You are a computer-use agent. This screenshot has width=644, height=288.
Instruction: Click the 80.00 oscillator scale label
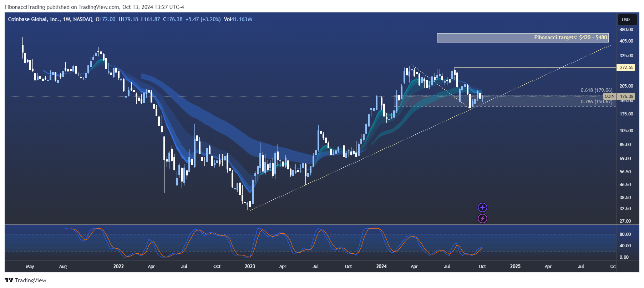625,234
